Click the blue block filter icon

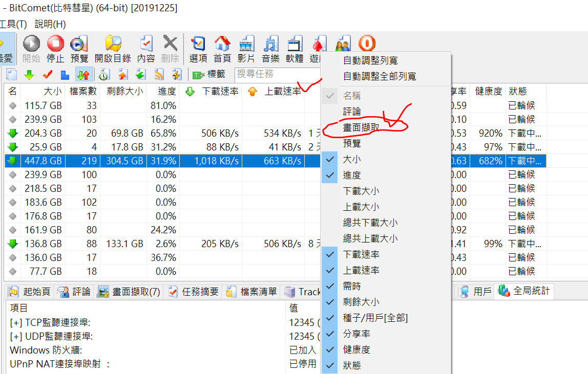coord(65,75)
